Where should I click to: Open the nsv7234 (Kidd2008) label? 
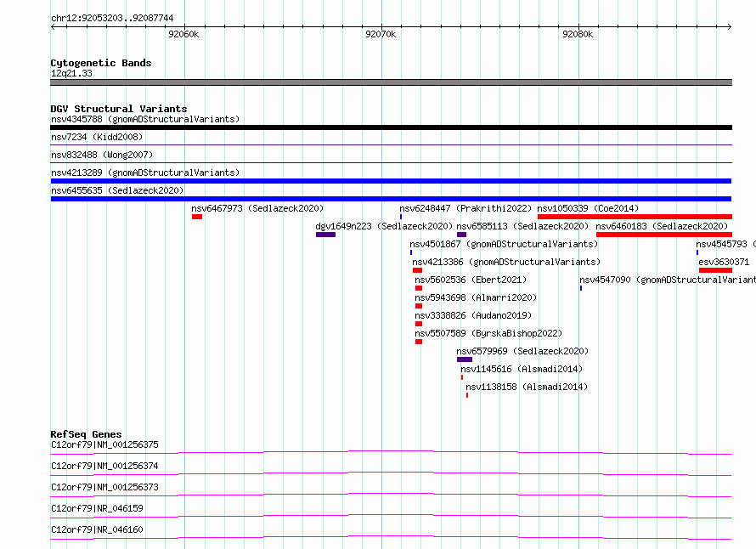tap(97, 137)
